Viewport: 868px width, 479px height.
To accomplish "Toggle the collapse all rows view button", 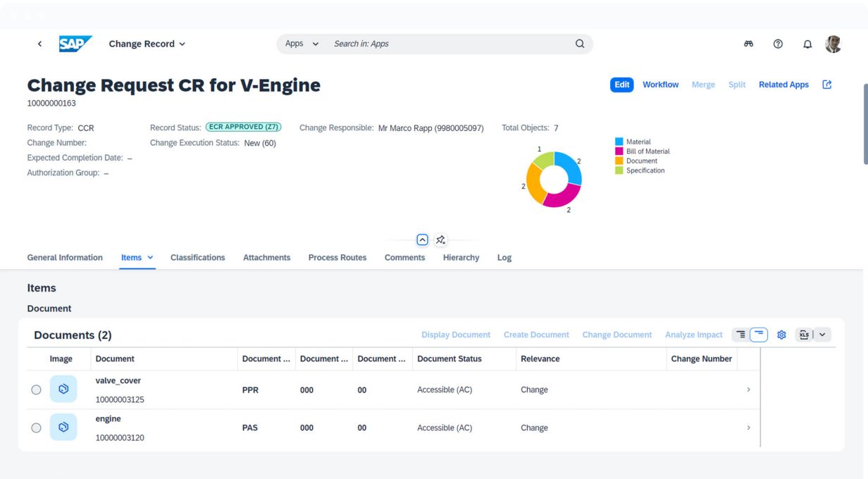I will click(x=759, y=335).
